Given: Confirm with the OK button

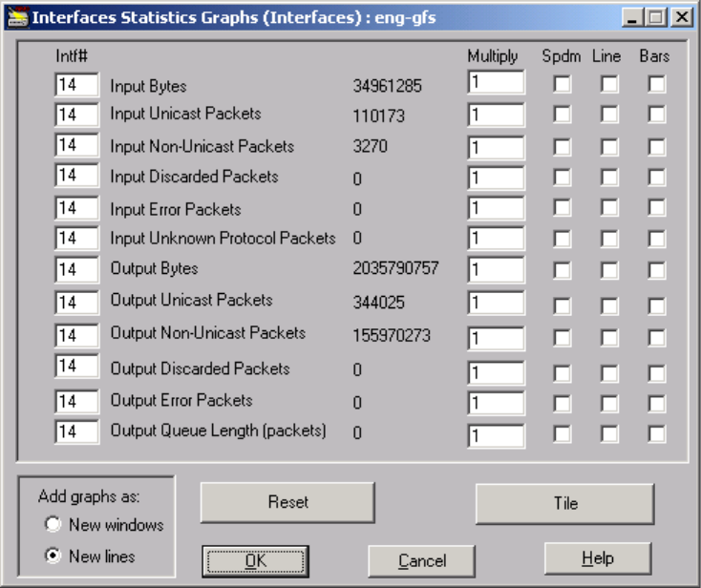Looking at the screenshot, I should coord(255,561).
